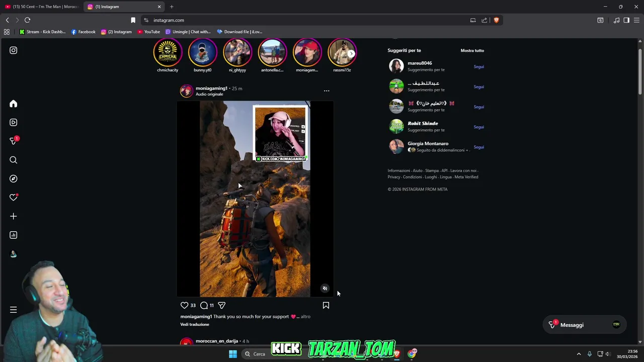Open Meta Verified footer link

point(466,177)
